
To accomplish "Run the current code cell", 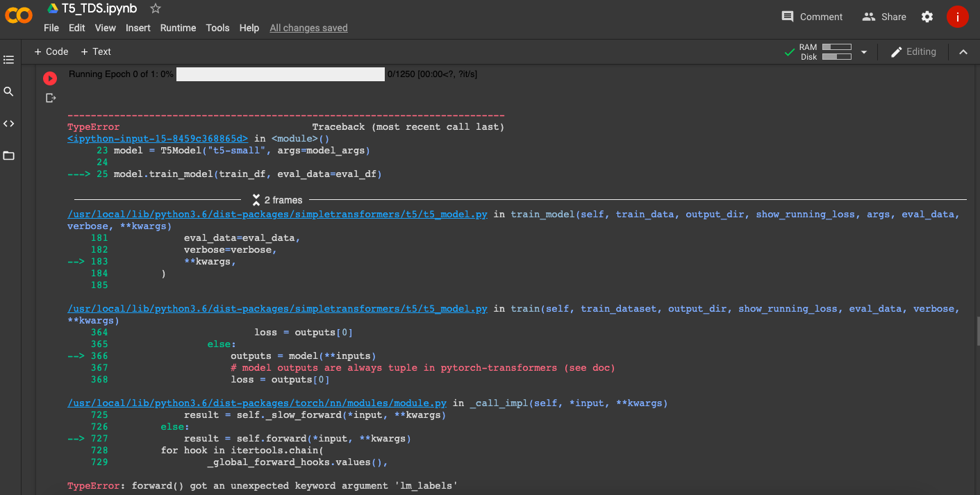I will [x=49, y=78].
